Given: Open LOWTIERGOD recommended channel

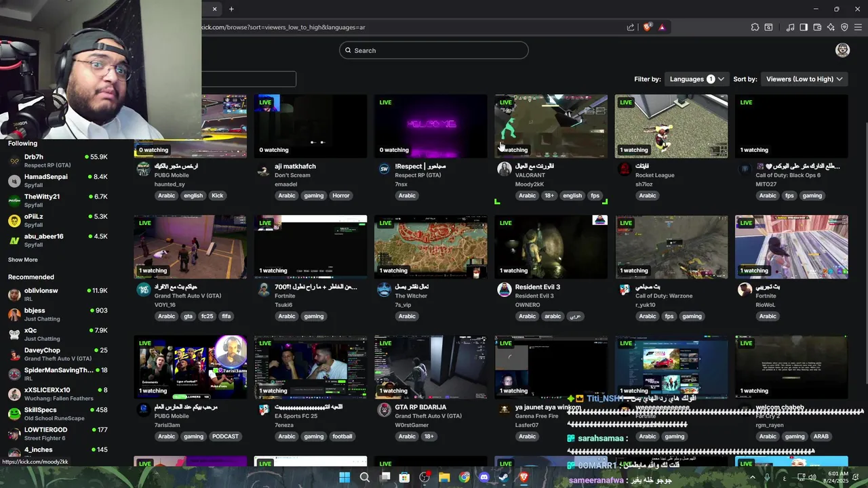Looking at the screenshot, I should [x=58, y=434].
